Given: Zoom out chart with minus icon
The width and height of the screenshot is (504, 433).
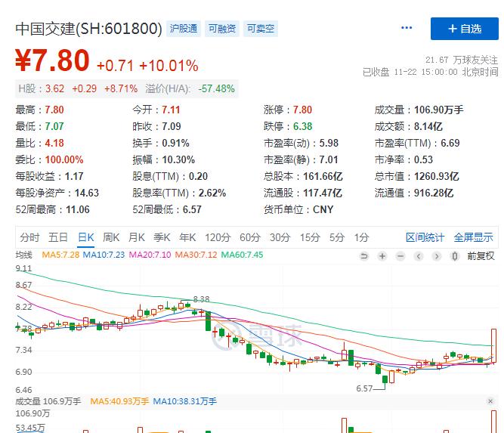Looking at the screenshot, I should (400, 256).
